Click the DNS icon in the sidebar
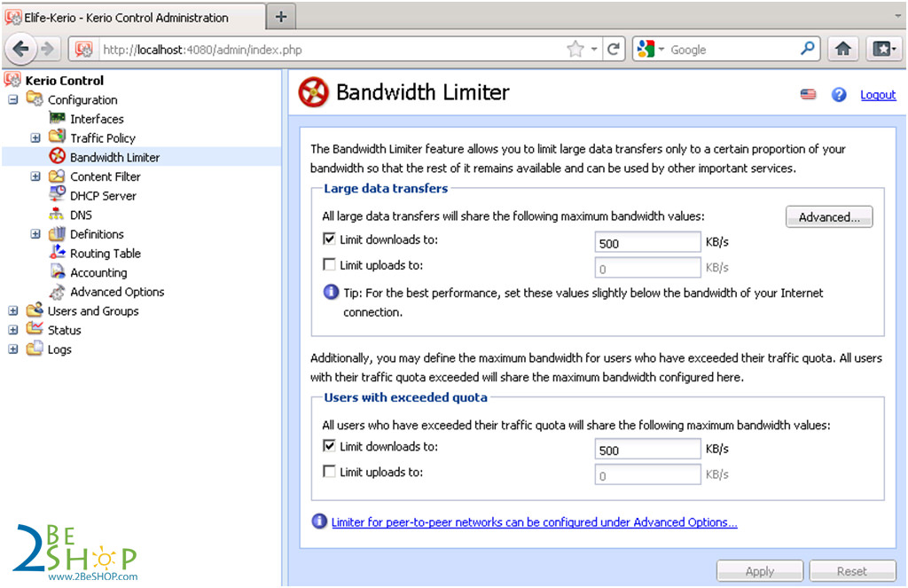Image resolution: width=908 pixels, height=588 pixels. pos(56,215)
